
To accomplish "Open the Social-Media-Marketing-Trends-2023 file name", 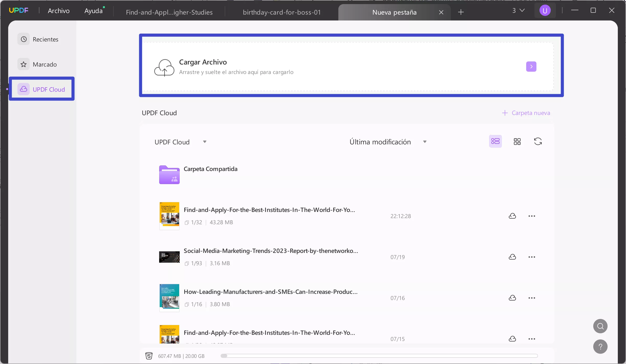I will tap(271, 251).
